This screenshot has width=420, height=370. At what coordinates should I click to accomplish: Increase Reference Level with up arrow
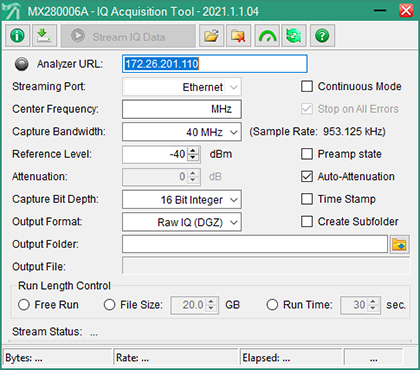193,151
